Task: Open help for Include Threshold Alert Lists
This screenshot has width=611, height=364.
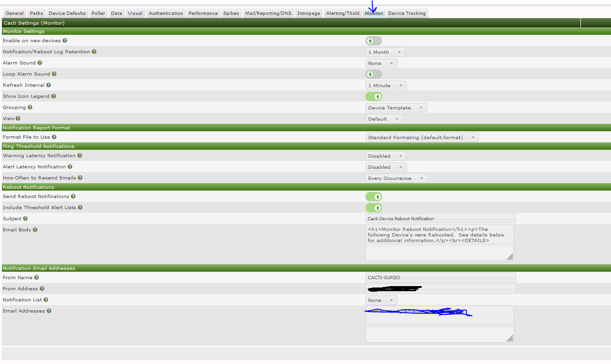Action: pos(80,208)
